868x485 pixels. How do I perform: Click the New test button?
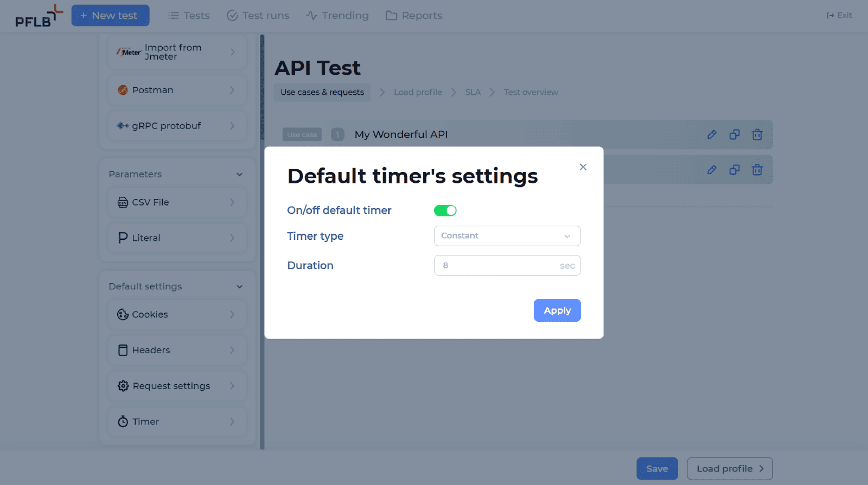[x=110, y=15]
